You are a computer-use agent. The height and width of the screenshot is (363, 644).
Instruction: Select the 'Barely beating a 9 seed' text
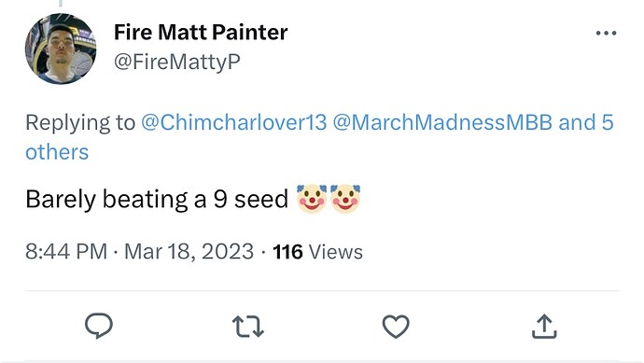tap(157, 200)
